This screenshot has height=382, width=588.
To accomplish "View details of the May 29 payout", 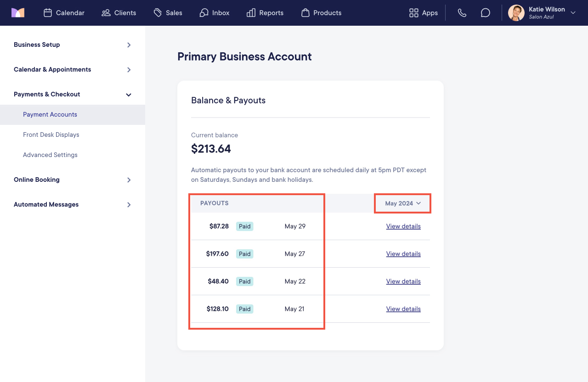I will pyautogui.click(x=403, y=226).
